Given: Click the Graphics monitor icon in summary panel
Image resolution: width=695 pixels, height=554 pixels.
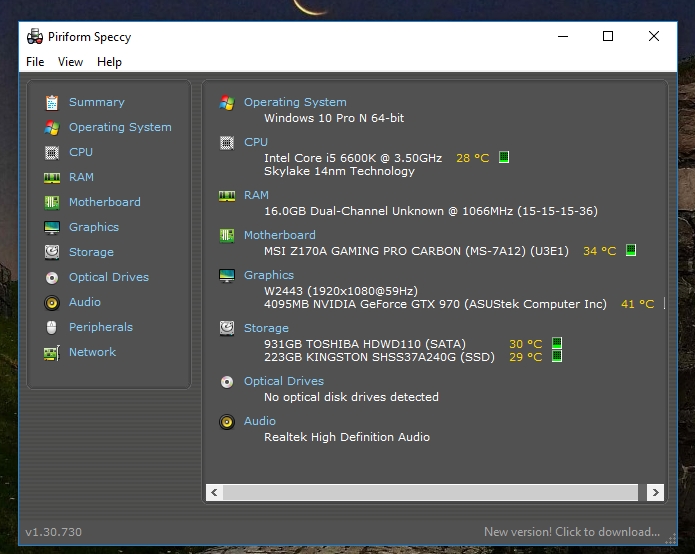Looking at the screenshot, I should point(227,275).
